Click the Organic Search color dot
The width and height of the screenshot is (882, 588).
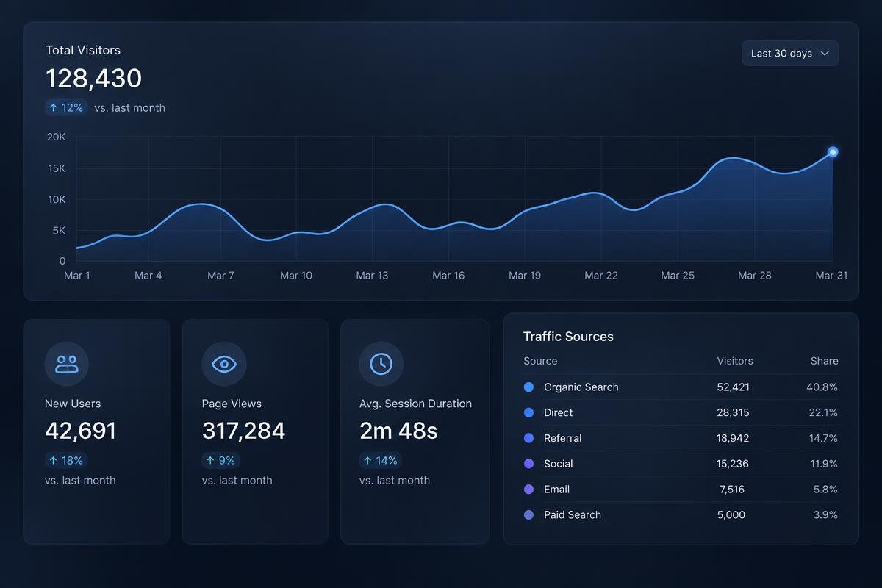[528, 387]
